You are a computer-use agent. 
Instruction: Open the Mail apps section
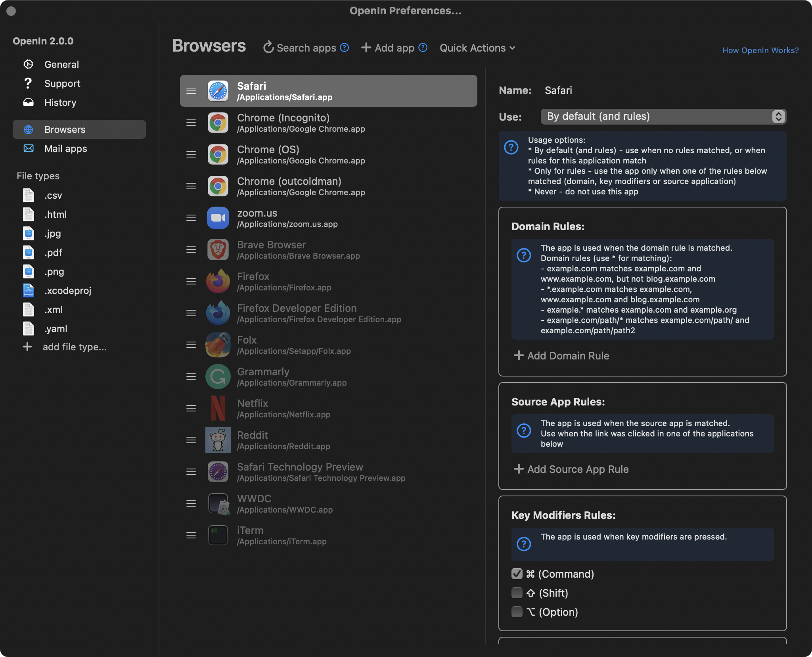66,148
